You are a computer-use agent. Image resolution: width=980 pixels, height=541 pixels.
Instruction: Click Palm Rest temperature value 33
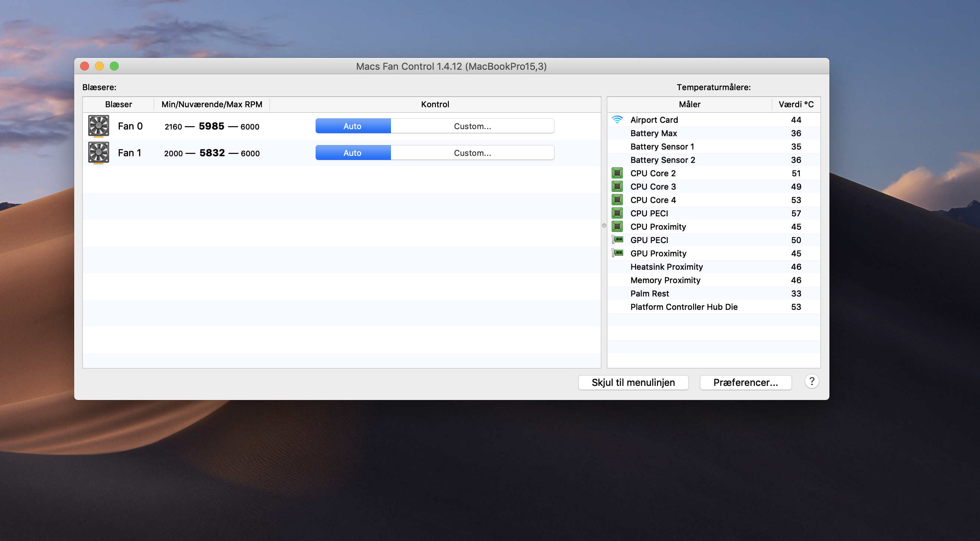pyautogui.click(x=796, y=294)
